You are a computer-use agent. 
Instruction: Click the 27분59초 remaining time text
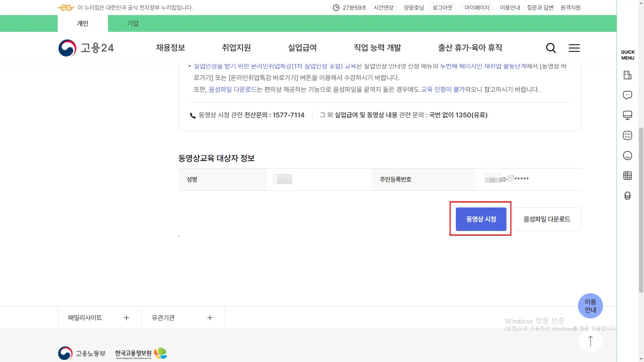click(x=355, y=8)
